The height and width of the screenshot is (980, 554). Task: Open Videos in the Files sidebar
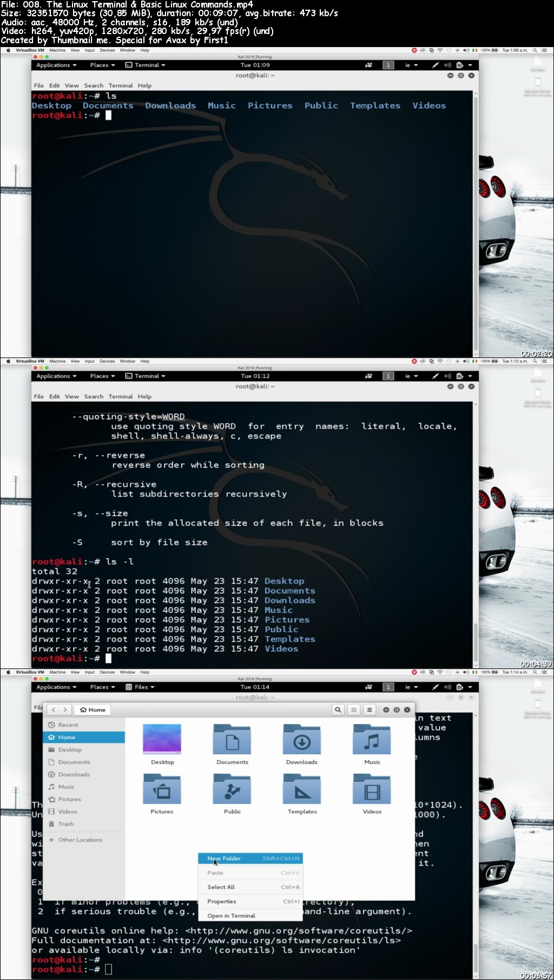click(84, 811)
